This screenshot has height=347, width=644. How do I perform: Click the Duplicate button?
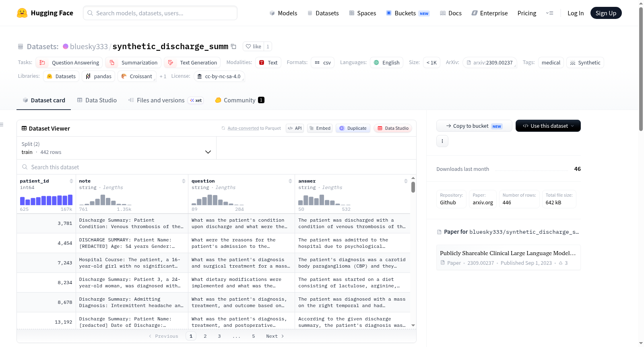353,128
